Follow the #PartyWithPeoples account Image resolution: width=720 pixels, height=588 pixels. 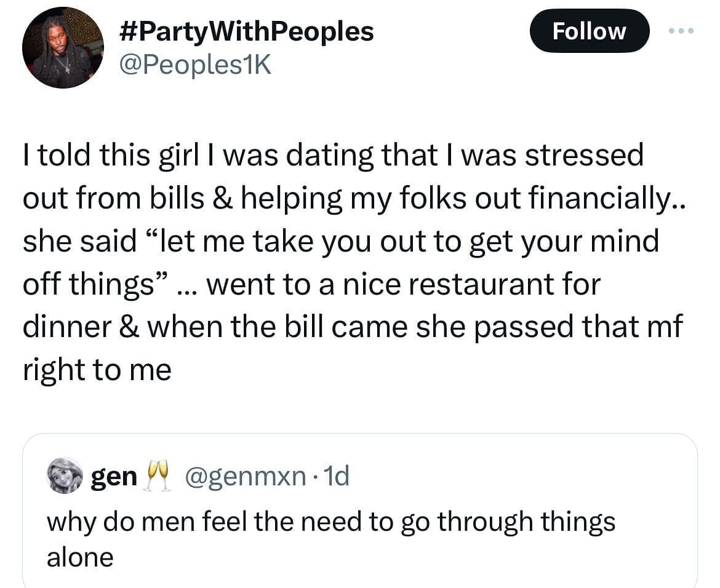[x=590, y=31]
